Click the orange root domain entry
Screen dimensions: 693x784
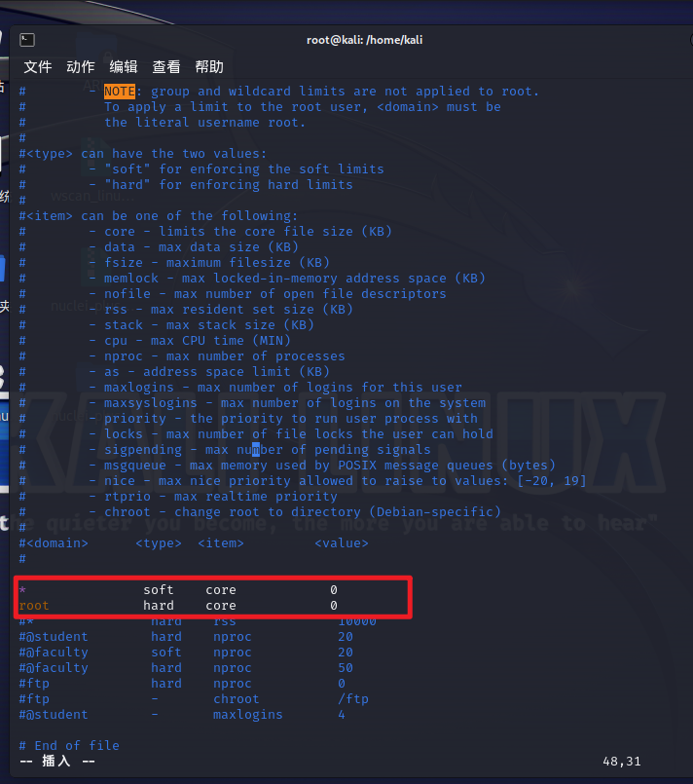(x=34, y=606)
